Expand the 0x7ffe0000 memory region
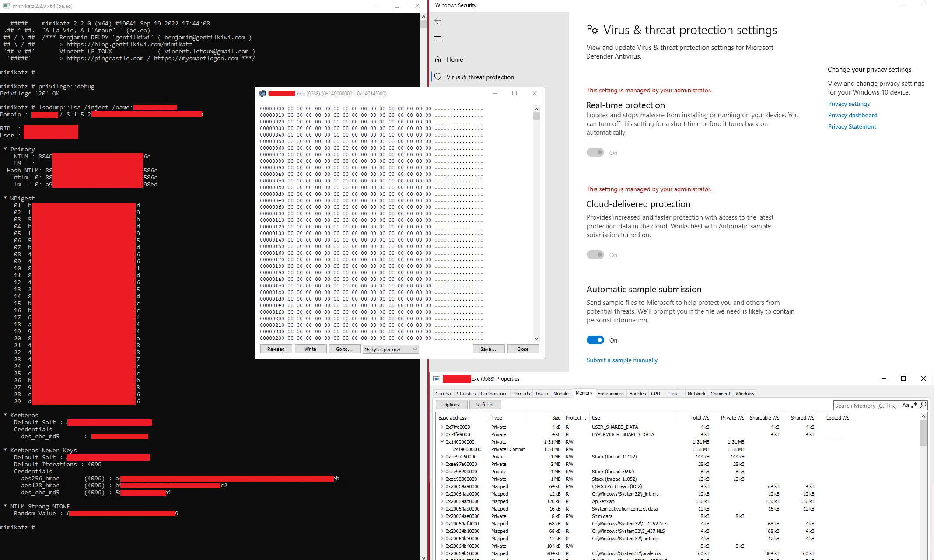This screenshot has height=560, width=934. [442, 427]
